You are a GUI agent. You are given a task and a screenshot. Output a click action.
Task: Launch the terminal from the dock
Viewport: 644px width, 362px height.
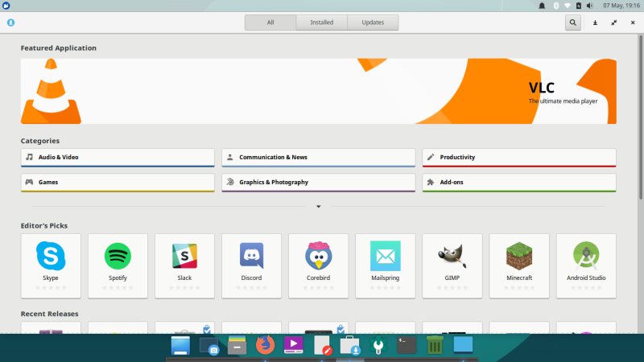[407, 345]
